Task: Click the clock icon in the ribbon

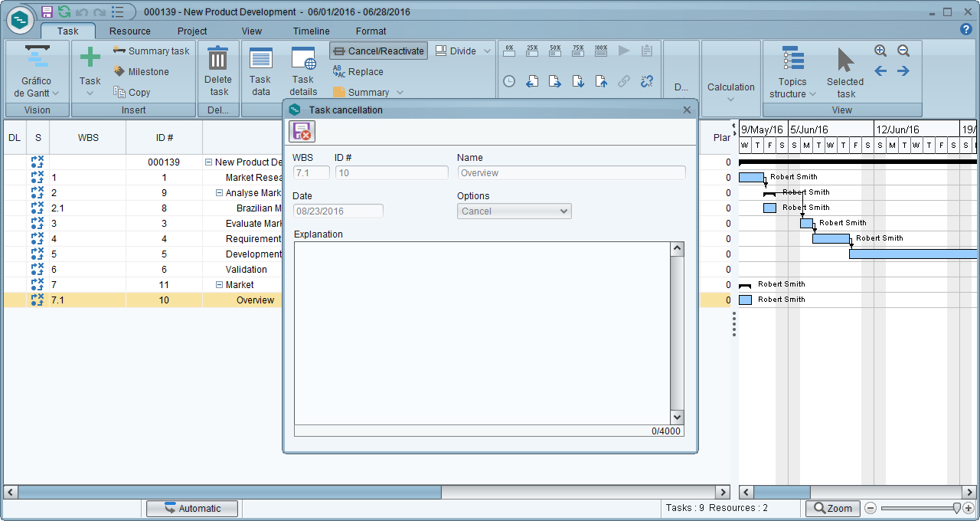Action: click(509, 81)
